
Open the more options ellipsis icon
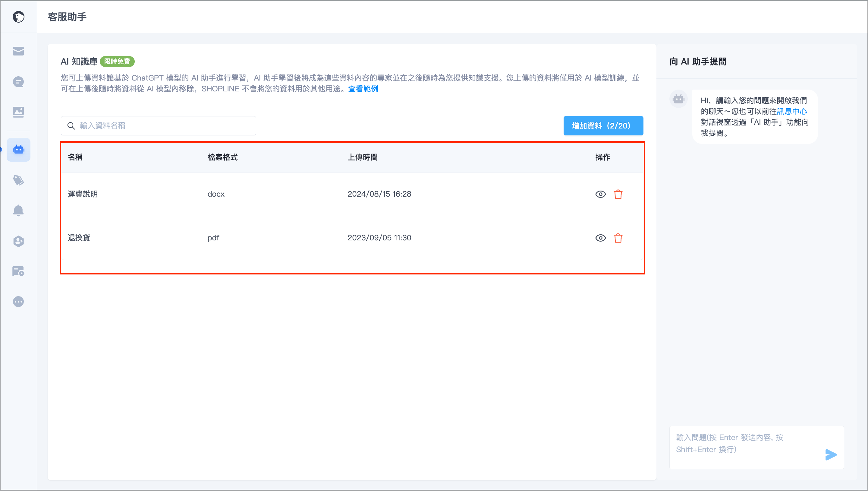pos(18,302)
